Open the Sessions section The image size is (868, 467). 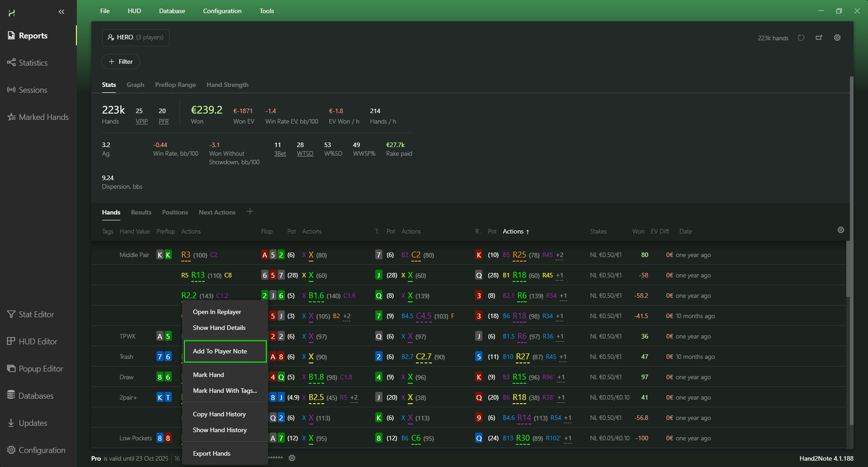click(33, 90)
